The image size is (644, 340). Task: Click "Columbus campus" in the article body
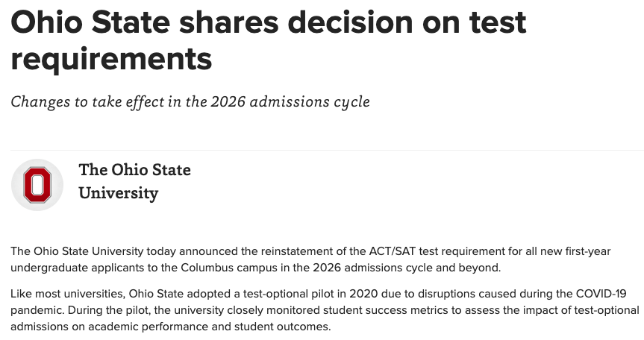click(x=235, y=267)
